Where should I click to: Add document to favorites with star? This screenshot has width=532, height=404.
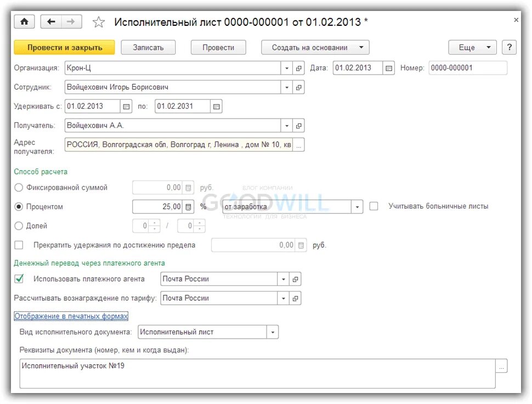pyautogui.click(x=99, y=22)
